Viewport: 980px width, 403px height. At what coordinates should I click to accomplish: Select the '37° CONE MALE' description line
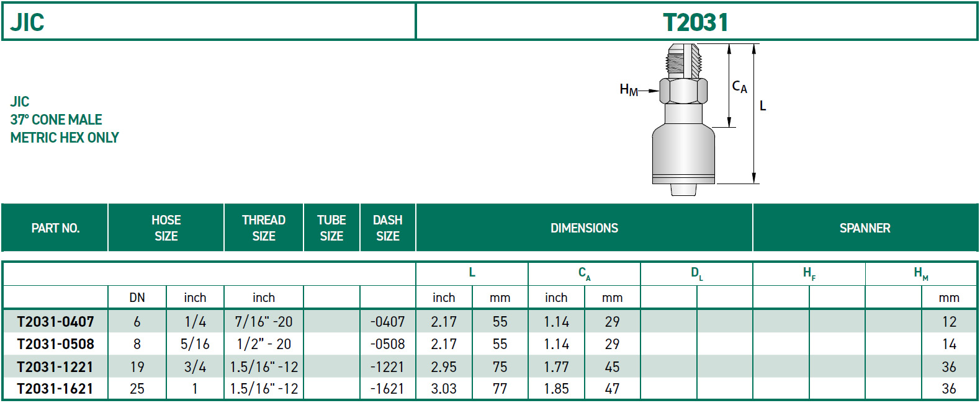click(x=56, y=120)
